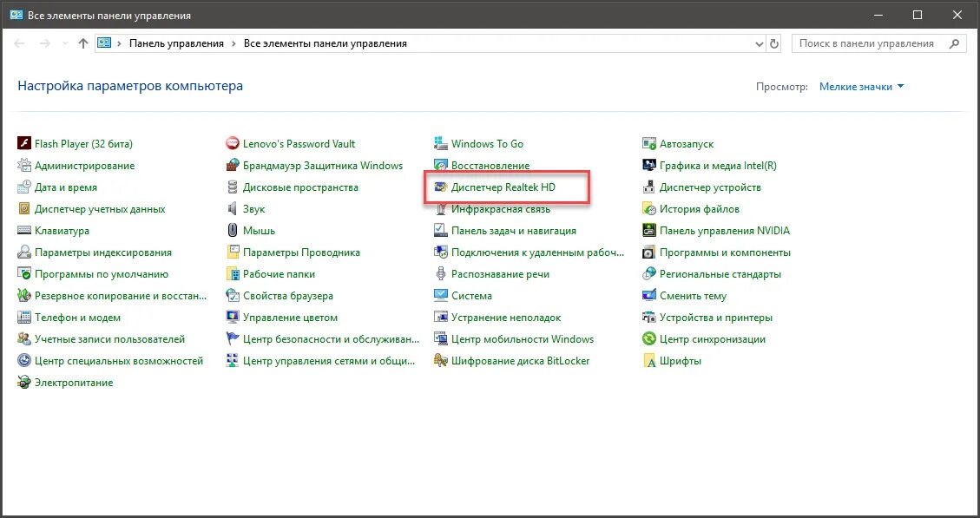Expand the chevron after Панель управления breadcrumb
980x518 pixels.
(233, 43)
